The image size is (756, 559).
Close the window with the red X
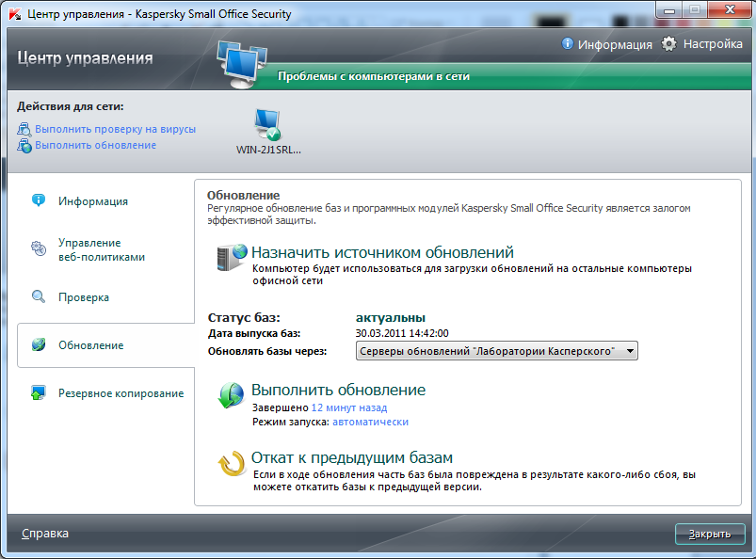coord(730,9)
